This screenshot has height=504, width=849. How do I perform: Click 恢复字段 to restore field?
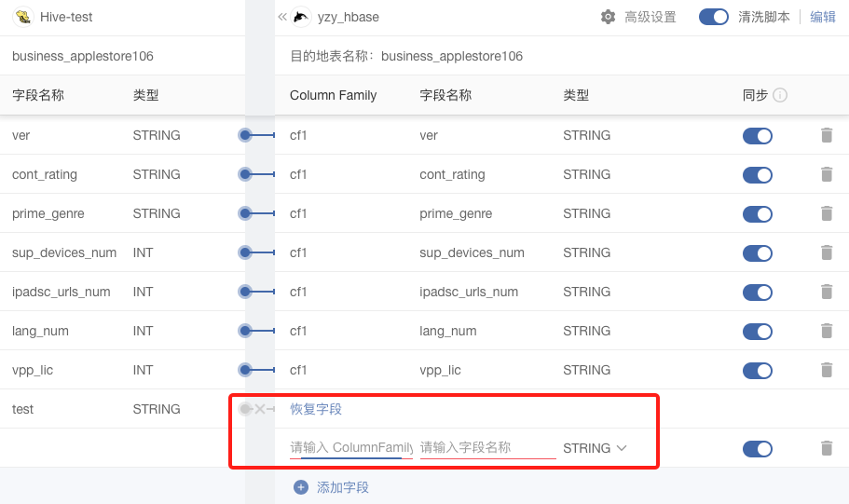(316, 409)
